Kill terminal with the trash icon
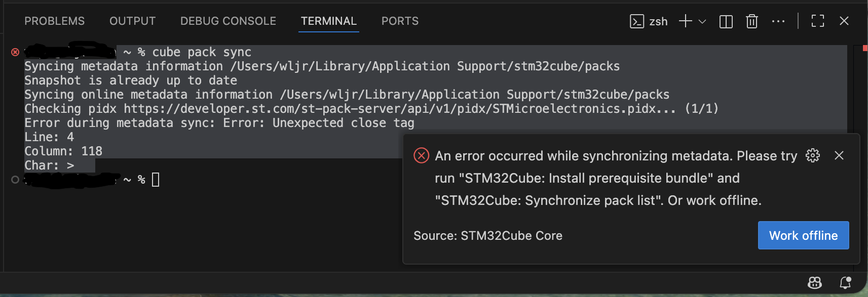This screenshot has width=868, height=297. tap(751, 21)
